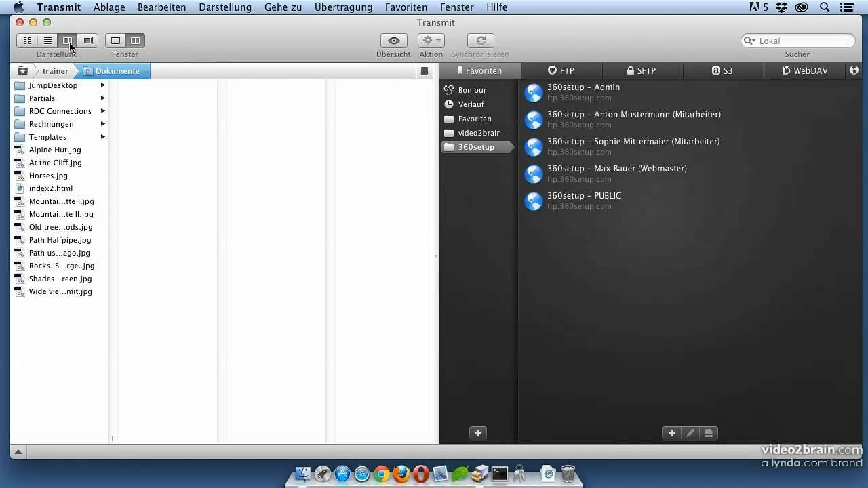Open Spotlight search in menu bar

pos(825,7)
